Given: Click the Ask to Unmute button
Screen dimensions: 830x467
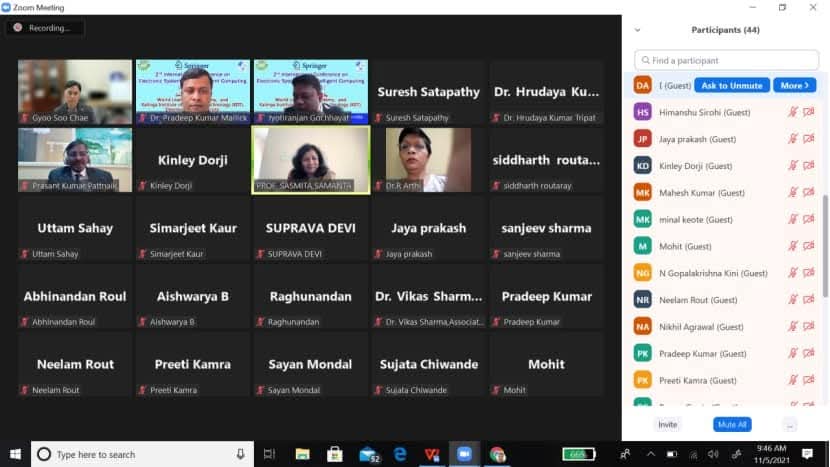Looking at the screenshot, I should click(x=732, y=86).
